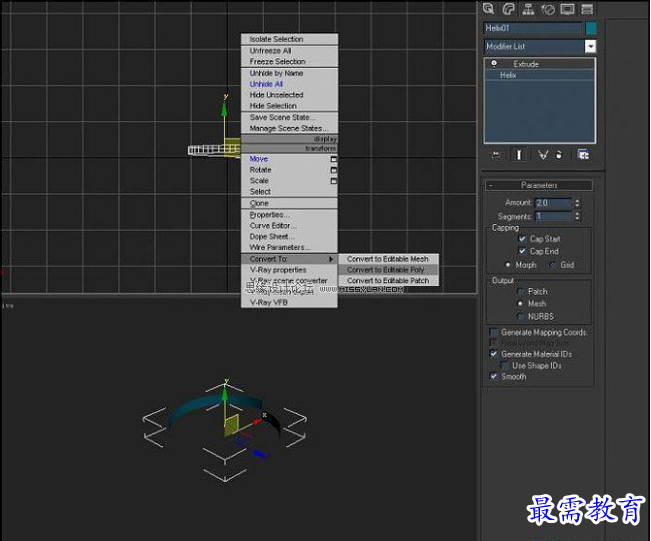651x541 pixels.
Task: Toggle Generate Material IDs checkbox
Action: pyautogui.click(x=494, y=354)
